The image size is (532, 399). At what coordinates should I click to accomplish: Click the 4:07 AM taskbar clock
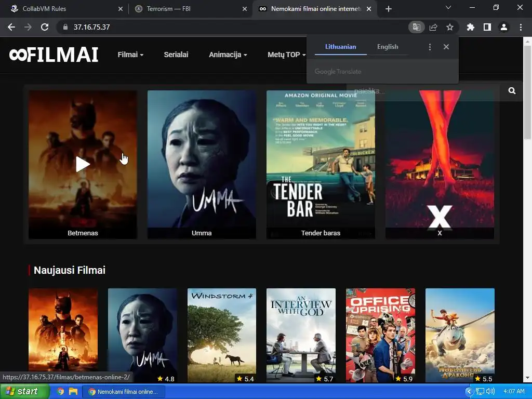(514, 392)
